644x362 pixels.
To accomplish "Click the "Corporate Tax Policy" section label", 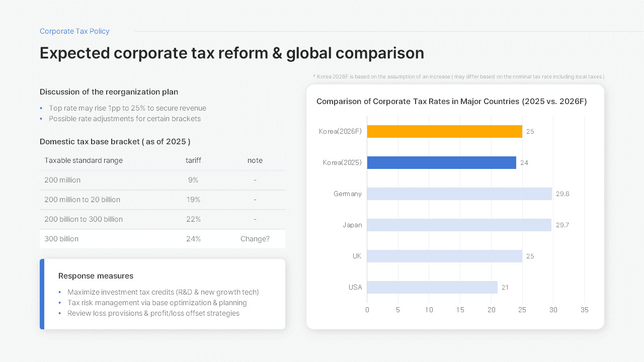I will point(74,31).
